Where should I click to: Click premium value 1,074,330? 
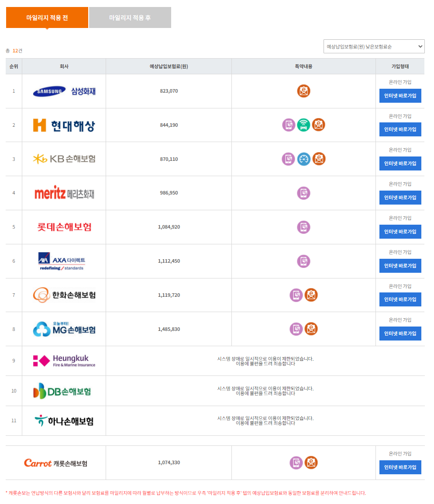[169, 462]
